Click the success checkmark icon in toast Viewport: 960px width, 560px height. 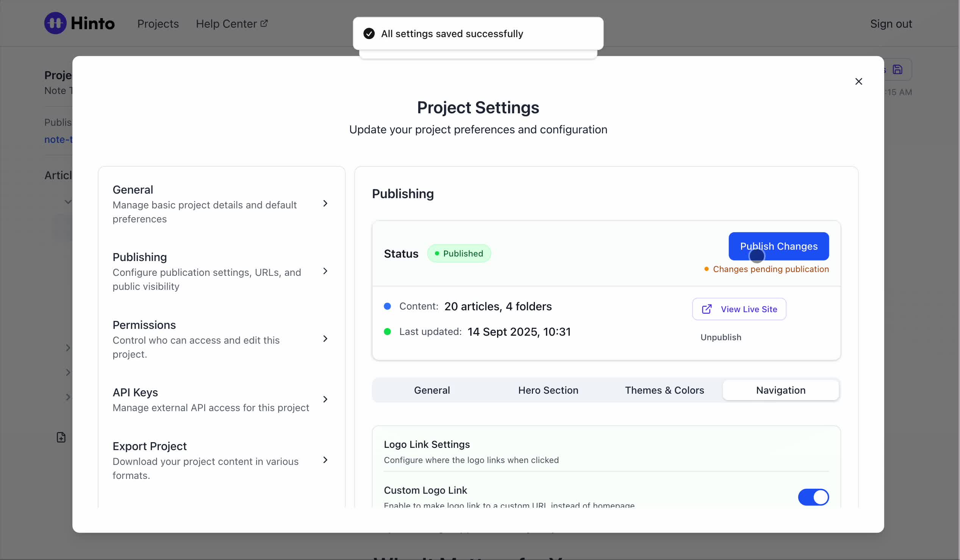pyautogui.click(x=369, y=33)
